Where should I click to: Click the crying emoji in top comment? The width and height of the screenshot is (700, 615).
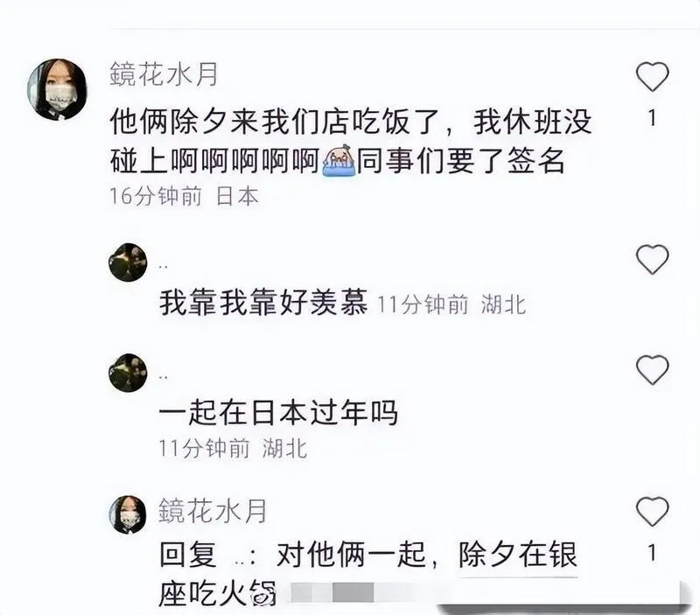(x=338, y=161)
